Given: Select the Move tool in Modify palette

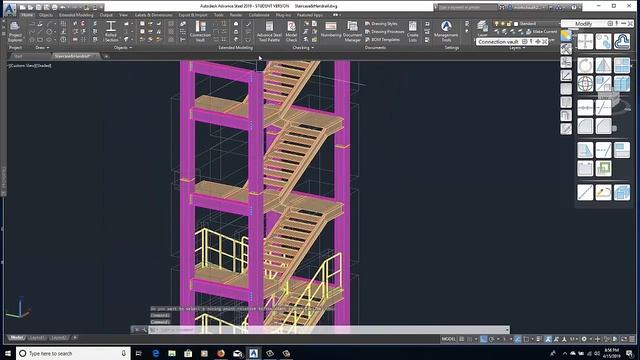Looking at the screenshot, I should [x=585, y=42].
